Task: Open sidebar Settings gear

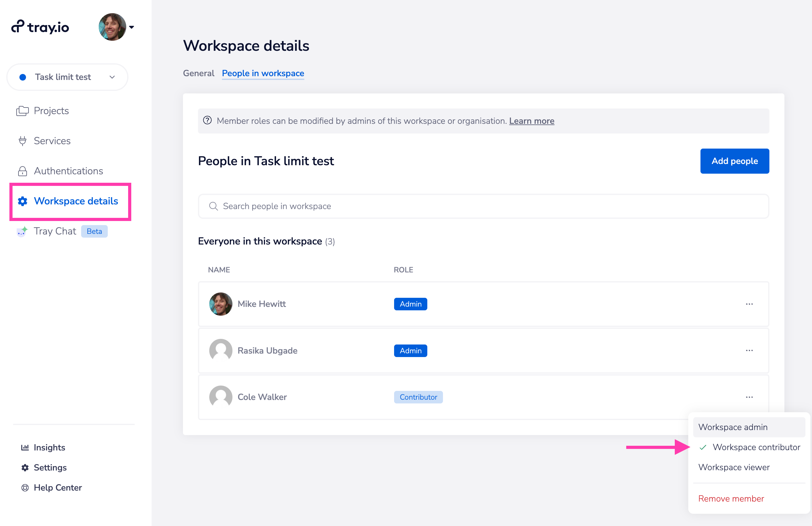Action: click(x=25, y=468)
